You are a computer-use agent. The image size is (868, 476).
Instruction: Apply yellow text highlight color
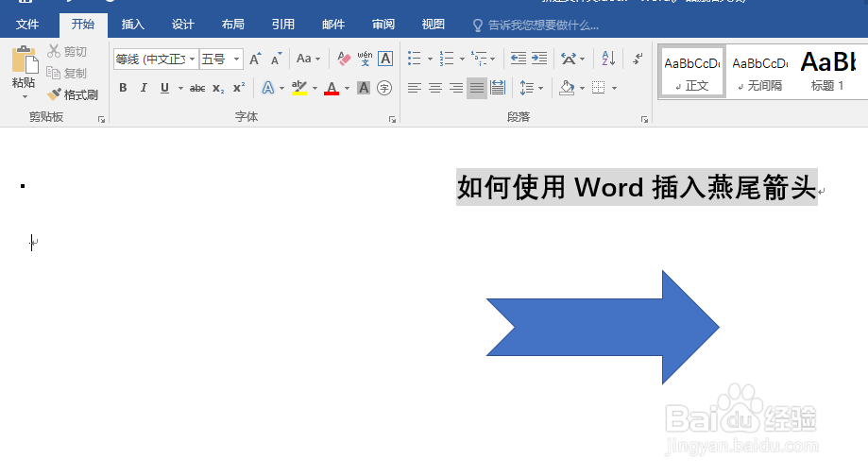pos(299,88)
